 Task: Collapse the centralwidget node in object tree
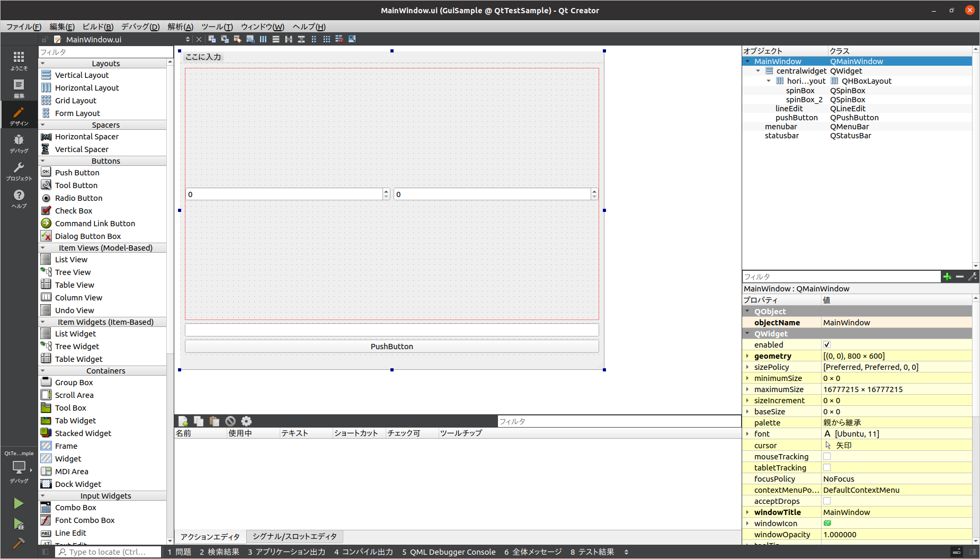pyautogui.click(x=758, y=71)
